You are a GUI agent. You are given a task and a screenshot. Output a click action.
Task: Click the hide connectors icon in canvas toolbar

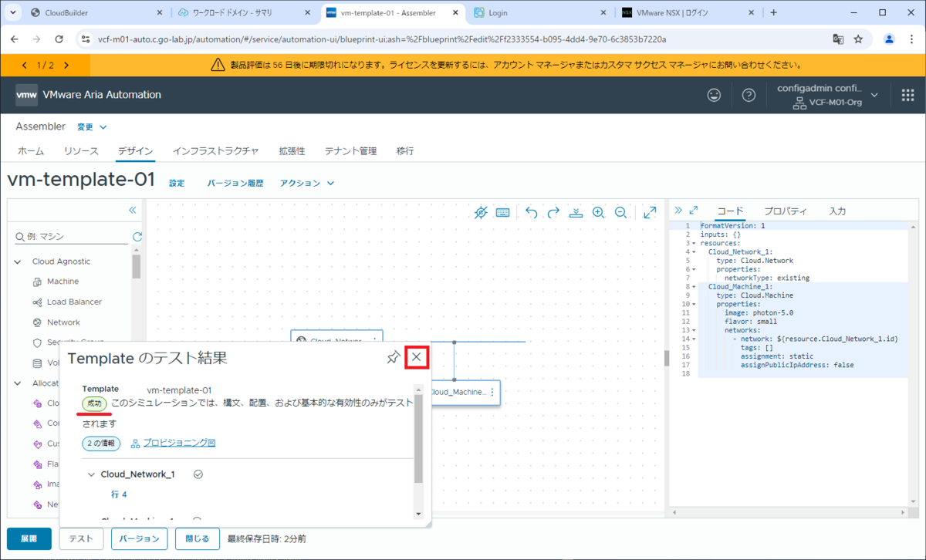(x=481, y=212)
